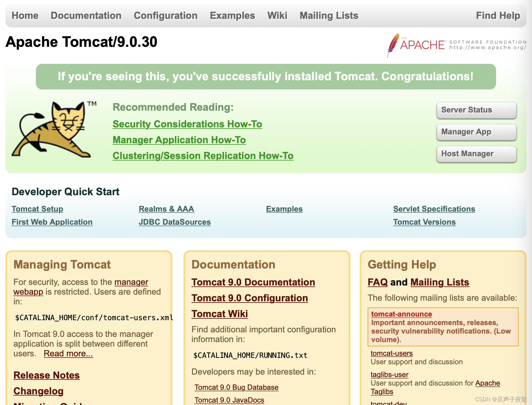Open the Wiki nav item

coord(277,16)
